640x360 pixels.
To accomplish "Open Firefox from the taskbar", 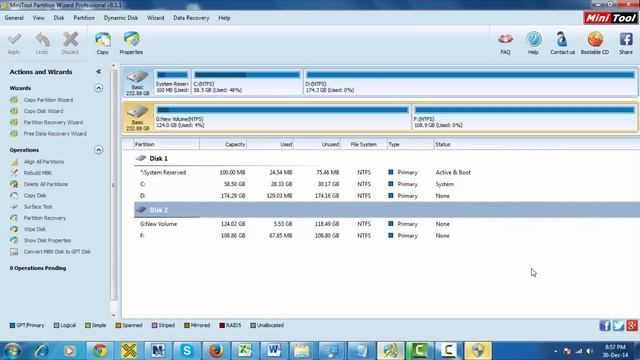I will click(x=216, y=351).
